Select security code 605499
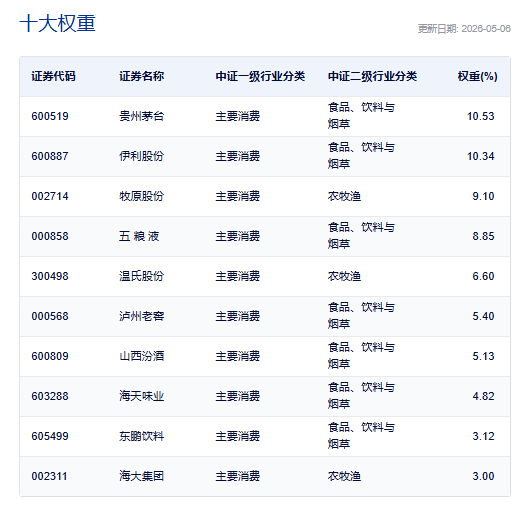The height and width of the screenshot is (514, 526). (x=50, y=436)
